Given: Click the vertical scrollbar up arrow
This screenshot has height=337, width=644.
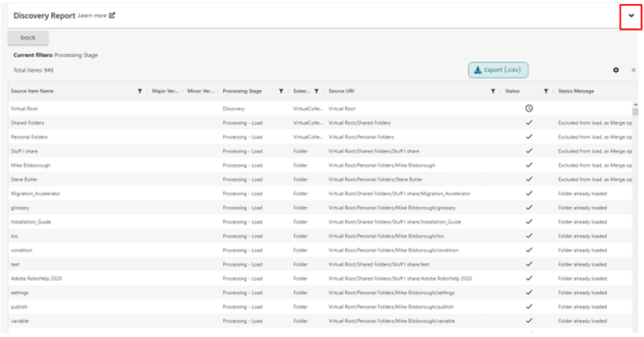Looking at the screenshot, I should (636, 105).
